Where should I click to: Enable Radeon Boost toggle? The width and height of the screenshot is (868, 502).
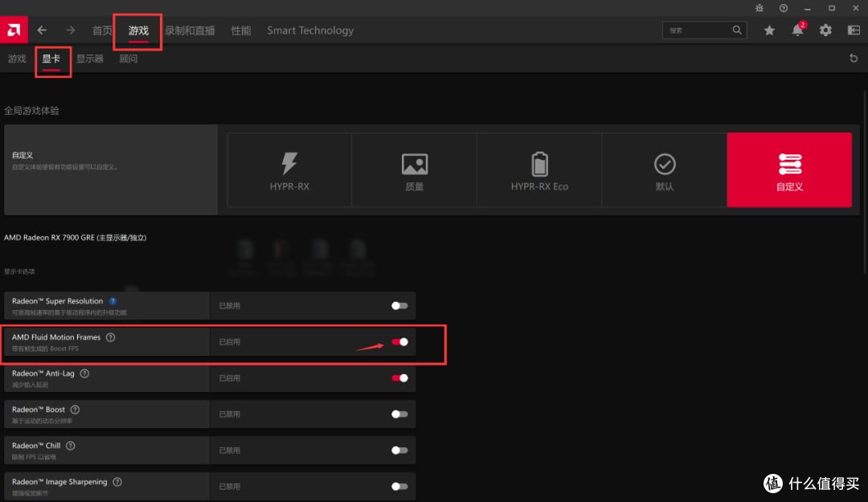(399, 414)
